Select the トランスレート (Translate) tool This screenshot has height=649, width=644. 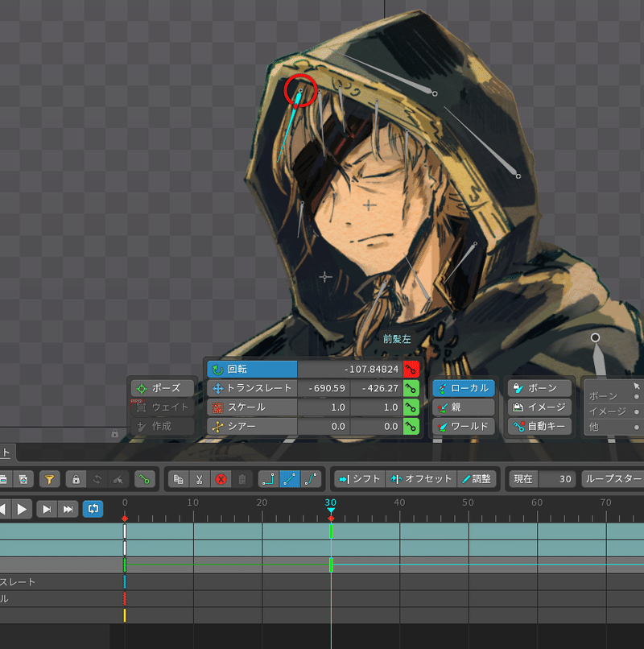click(252, 388)
